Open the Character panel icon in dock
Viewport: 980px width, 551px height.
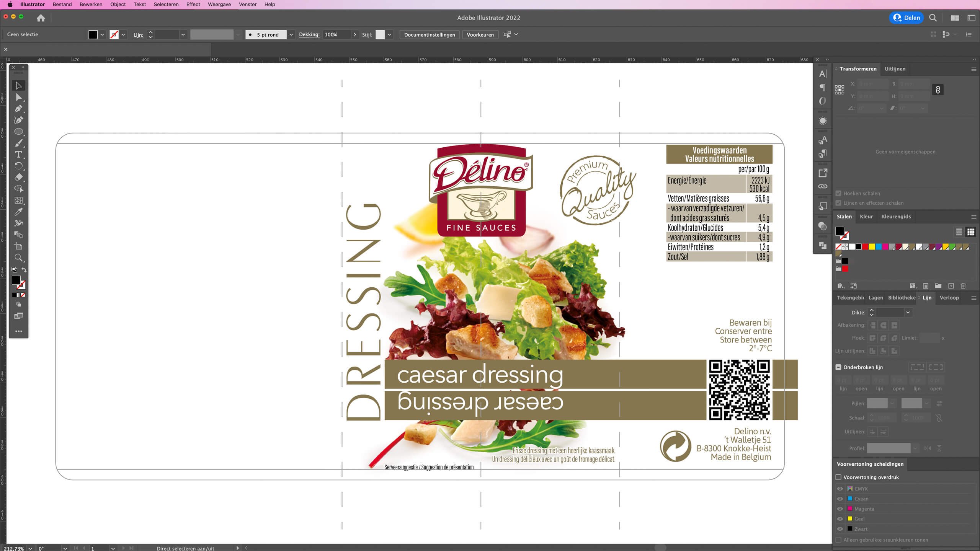click(823, 74)
